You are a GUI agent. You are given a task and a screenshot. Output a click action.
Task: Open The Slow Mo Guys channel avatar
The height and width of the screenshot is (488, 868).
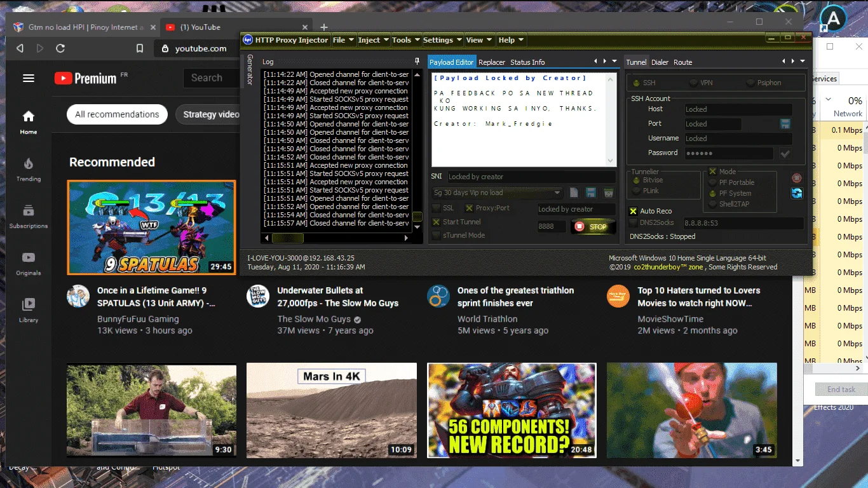coord(258,296)
